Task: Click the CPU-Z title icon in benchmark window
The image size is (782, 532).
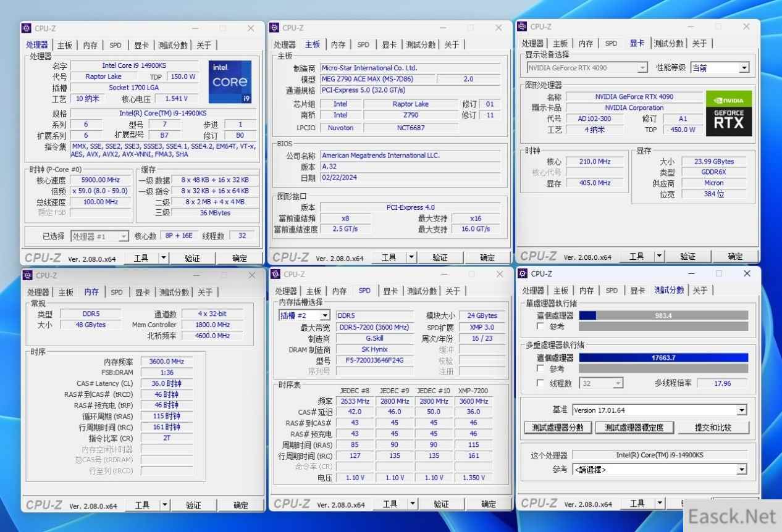Action: coord(523,273)
